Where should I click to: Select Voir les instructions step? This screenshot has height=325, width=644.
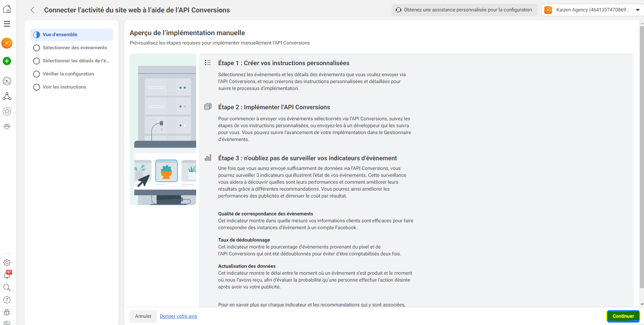pos(72,87)
